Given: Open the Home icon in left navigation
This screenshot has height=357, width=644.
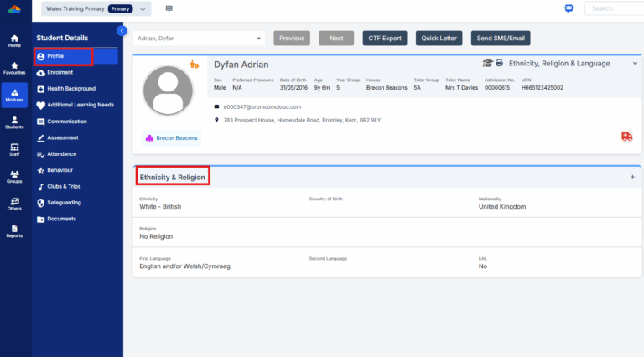Looking at the screenshot, I should pyautogui.click(x=14, y=40).
